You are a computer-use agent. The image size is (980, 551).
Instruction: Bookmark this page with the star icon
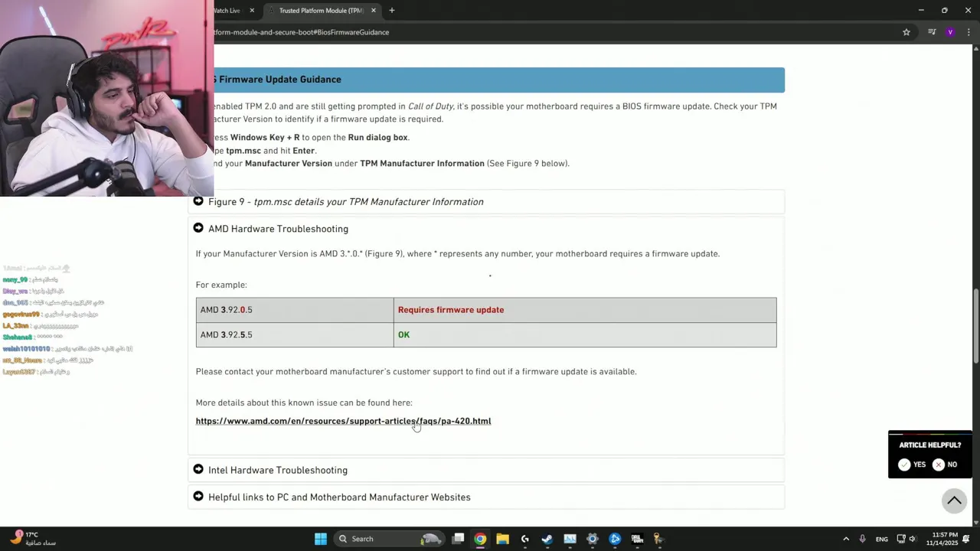[906, 32]
